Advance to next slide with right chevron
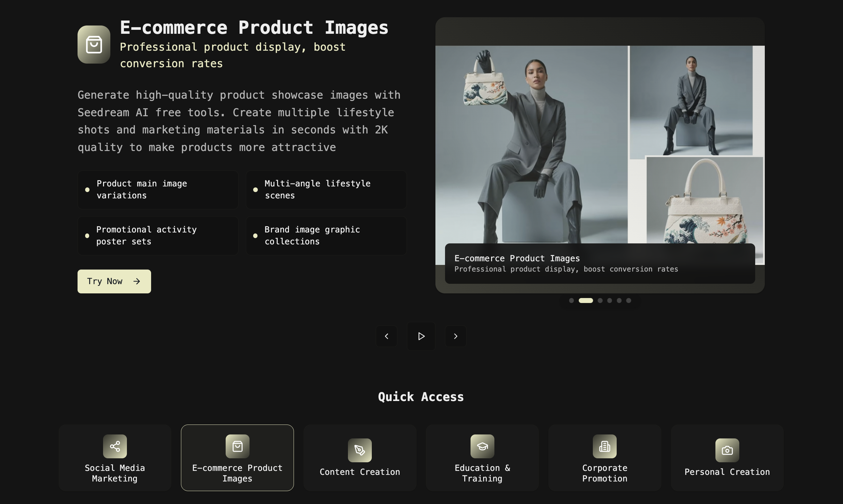843x504 pixels. point(456,336)
